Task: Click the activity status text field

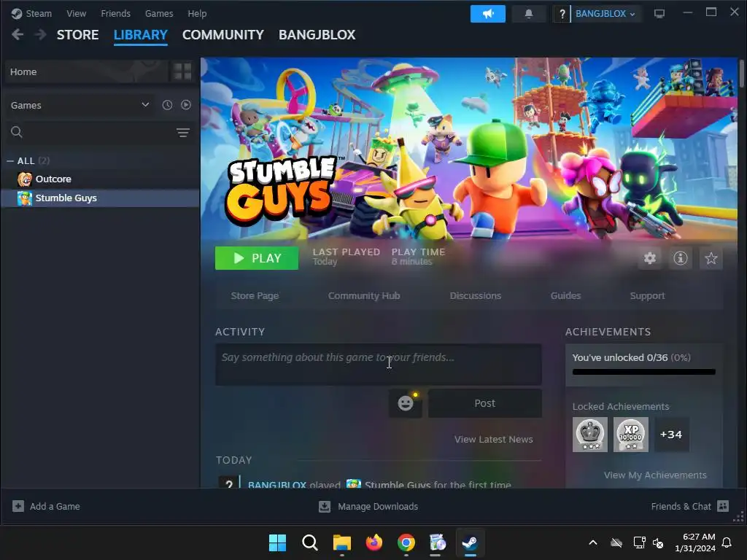Action: click(379, 365)
